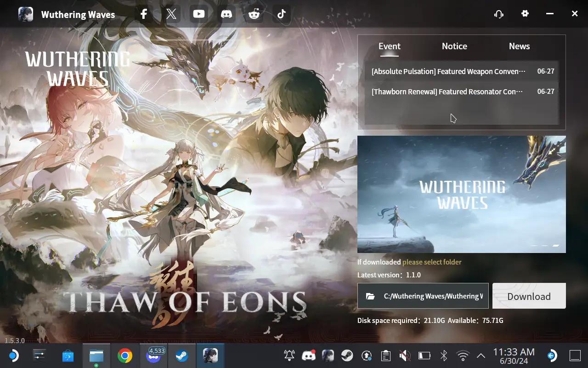Viewport: 588px width, 368px height.
Task: Open the Facebook link icon
Action: click(144, 14)
